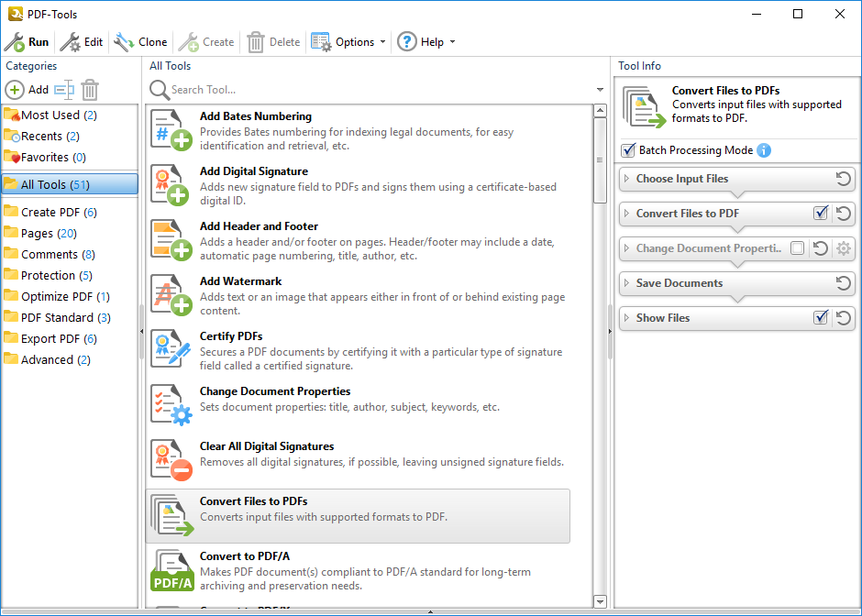Click the Edit toolbar button
The height and width of the screenshot is (616, 862).
(83, 42)
